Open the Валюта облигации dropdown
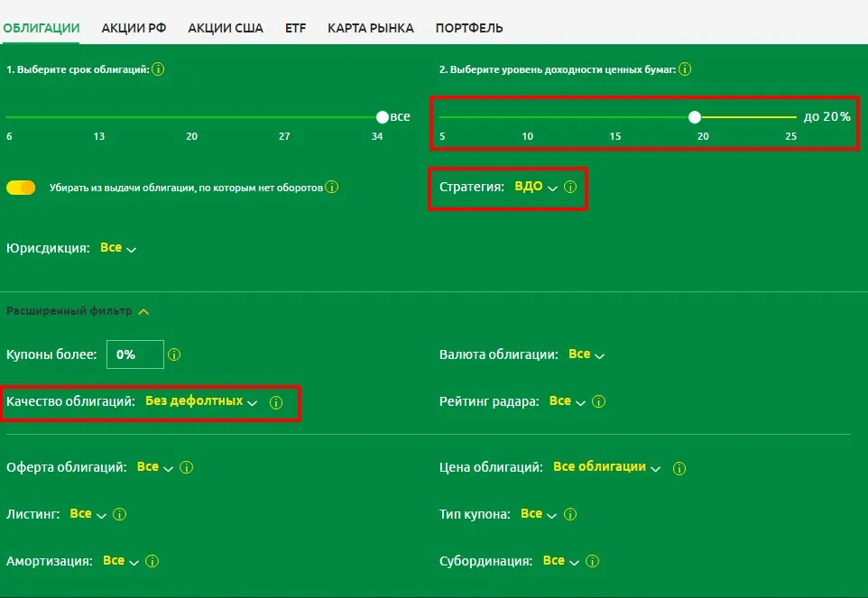The height and width of the screenshot is (598, 868). pos(586,354)
